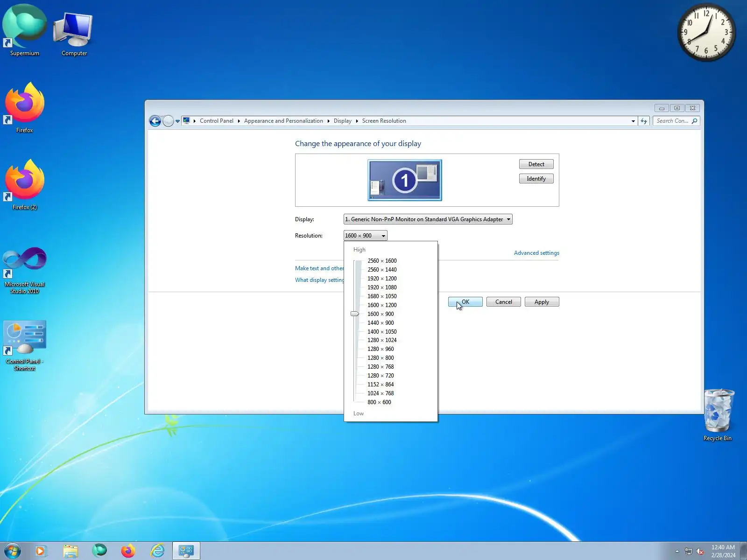This screenshot has width=747, height=560.
Task: Confirm changes with the OK button
Action: coord(465,302)
